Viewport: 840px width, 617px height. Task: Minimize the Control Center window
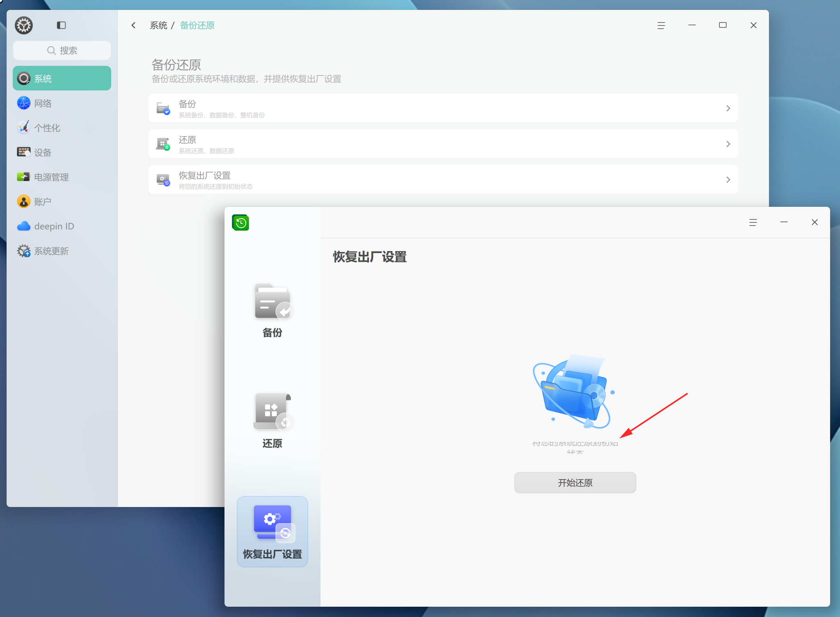point(692,25)
